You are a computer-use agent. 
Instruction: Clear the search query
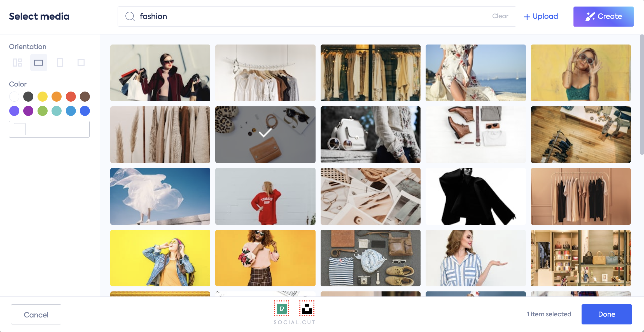tap(500, 16)
